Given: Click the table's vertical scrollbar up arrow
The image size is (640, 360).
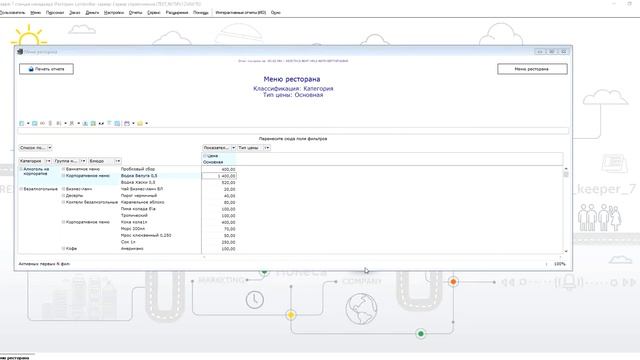Looking at the screenshot, I should [x=566, y=169].
